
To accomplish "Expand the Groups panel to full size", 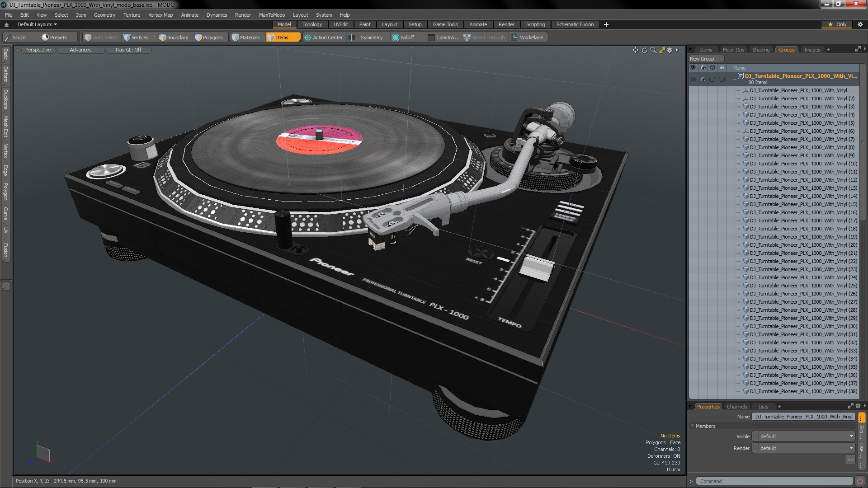I will point(858,49).
